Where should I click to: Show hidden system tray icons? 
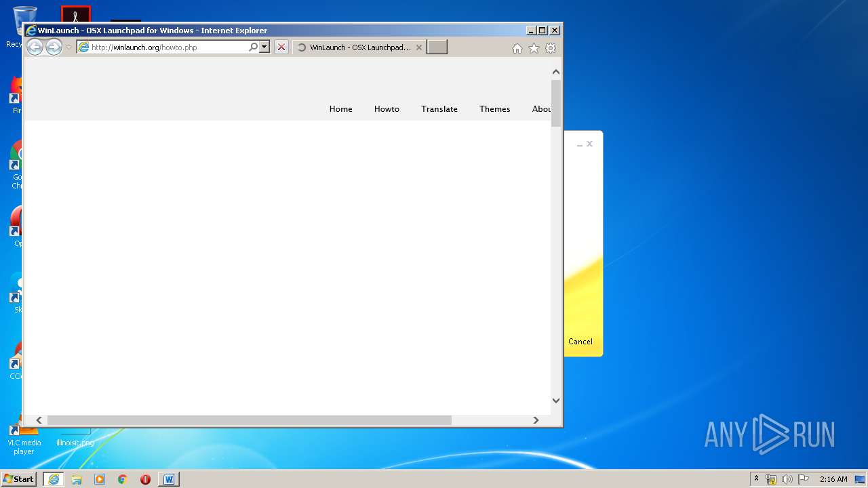757,479
